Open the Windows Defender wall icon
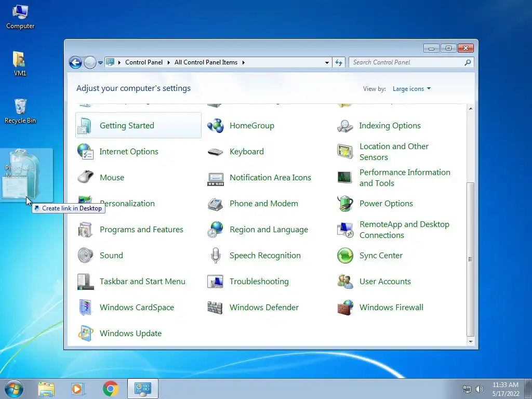Screen dimensions: 532x399 click(215, 308)
